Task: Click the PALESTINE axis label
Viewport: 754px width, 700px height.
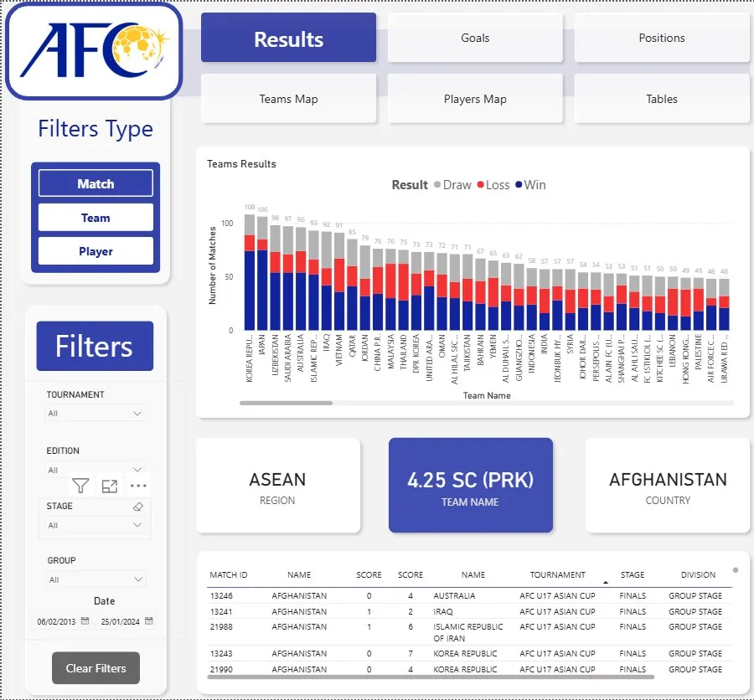Action: (698, 352)
